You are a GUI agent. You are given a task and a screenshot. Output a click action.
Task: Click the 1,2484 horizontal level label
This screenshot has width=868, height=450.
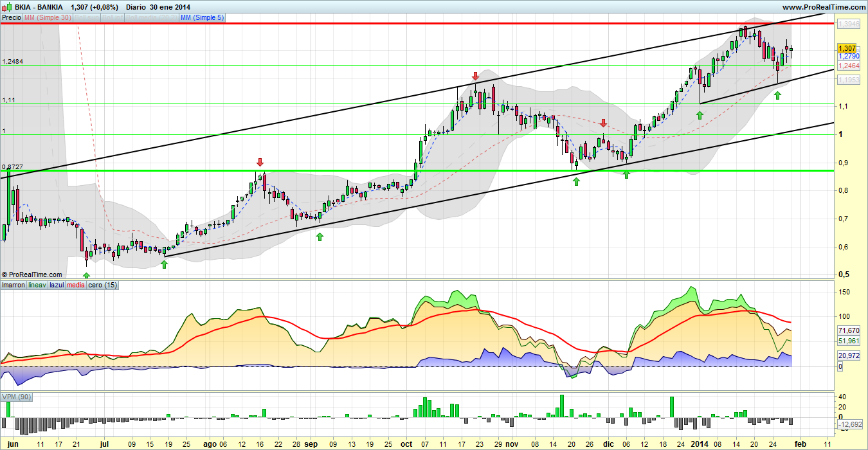click(13, 62)
